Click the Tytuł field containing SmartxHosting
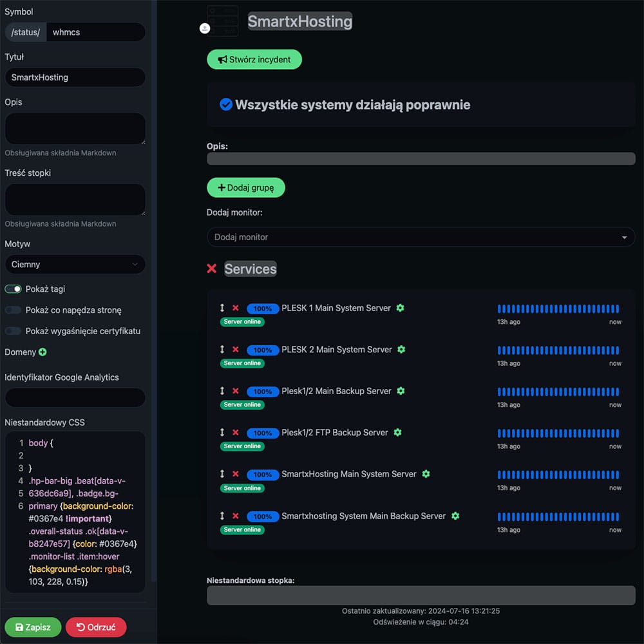Image resolution: width=644 pixels, height=644 pixels. tap(75, 77)
